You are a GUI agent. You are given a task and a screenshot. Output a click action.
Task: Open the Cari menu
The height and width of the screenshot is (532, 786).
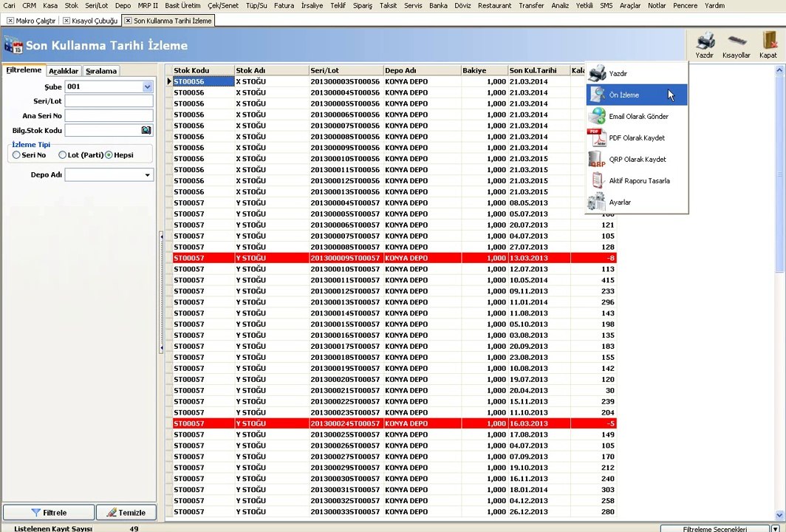click(x=10, y=5)
